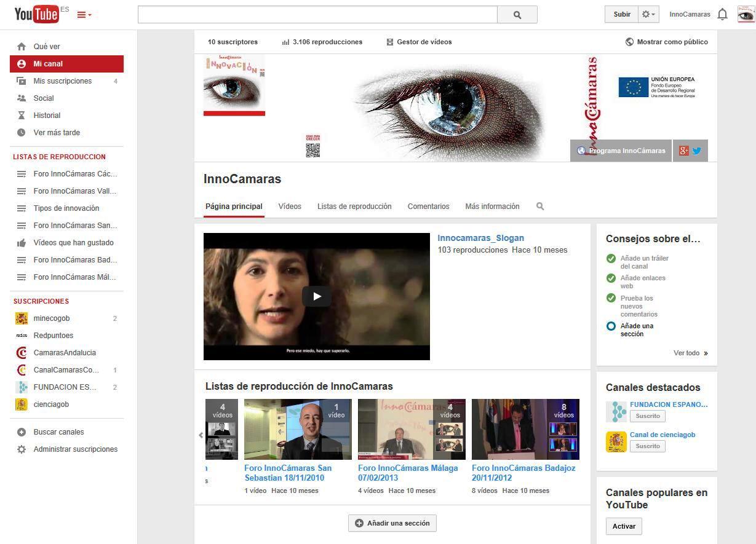Click the Google+ icon on banner

click(684, 151)
